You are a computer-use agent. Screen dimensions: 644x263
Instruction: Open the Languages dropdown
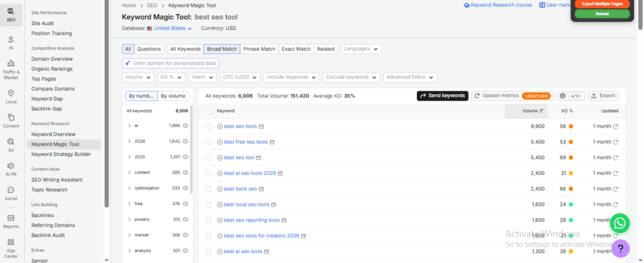coord(361,49)
